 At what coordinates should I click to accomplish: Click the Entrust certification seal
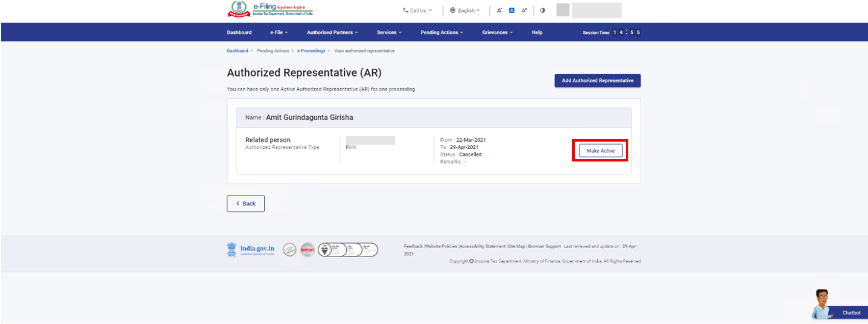(x=308, y=250)
